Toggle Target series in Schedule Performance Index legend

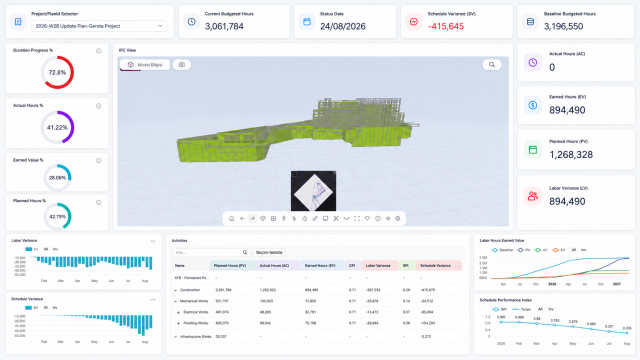point(522,309)
